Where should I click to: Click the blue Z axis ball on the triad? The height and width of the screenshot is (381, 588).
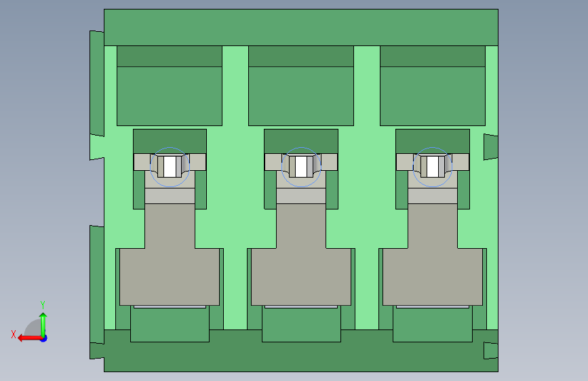pos(44,338)
